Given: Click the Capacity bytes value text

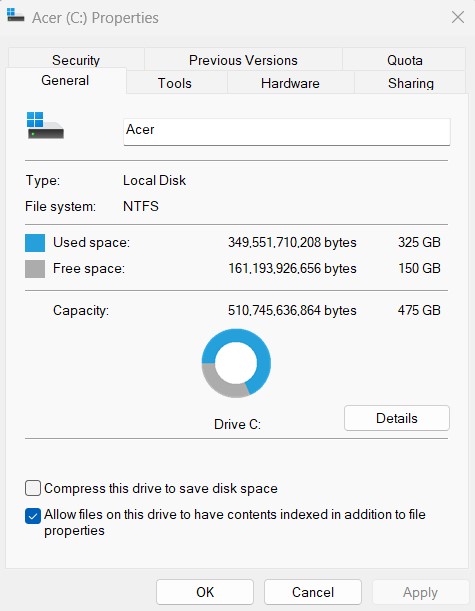Looking at the screenshot, I should tap(292, 310).
